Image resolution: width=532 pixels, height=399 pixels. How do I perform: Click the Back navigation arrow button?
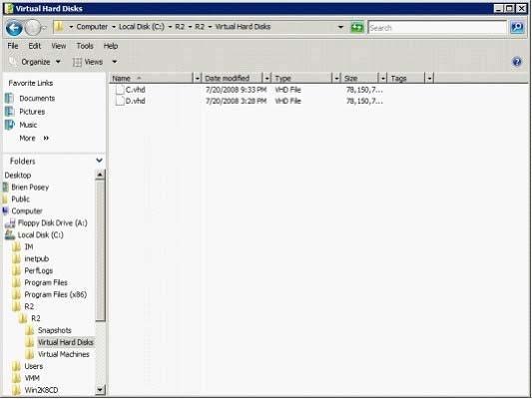click(x=14, y=28)
